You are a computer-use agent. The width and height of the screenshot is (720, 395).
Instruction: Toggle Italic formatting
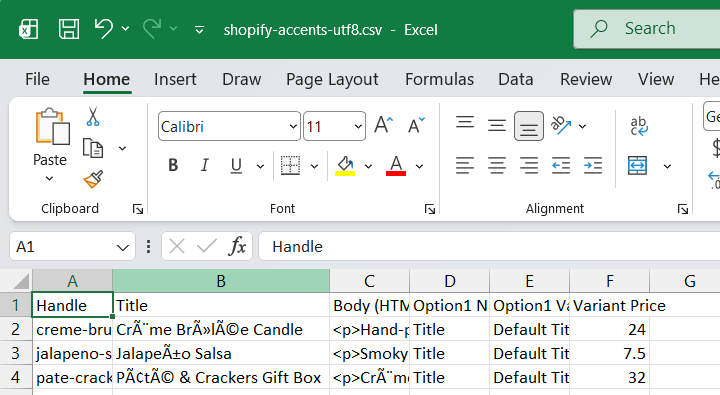pyautogui.click(x=205, y=165)
